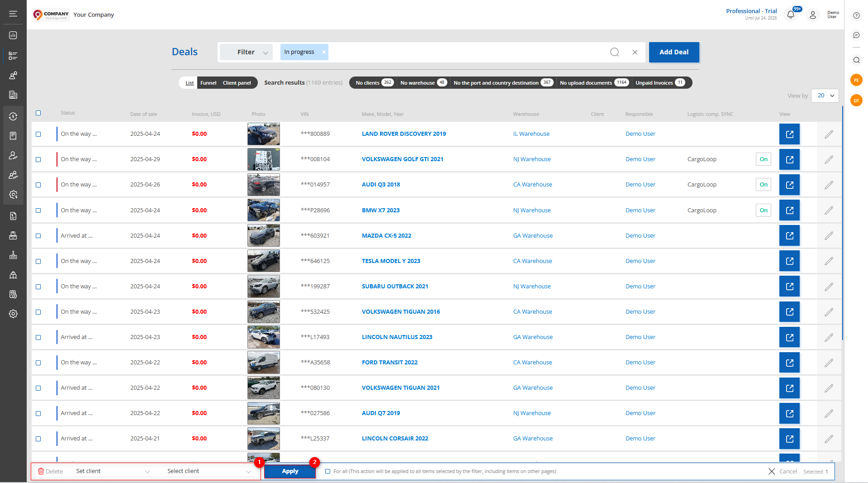Click the Delete trash button in the bottom bar

(x=50, y=471)
